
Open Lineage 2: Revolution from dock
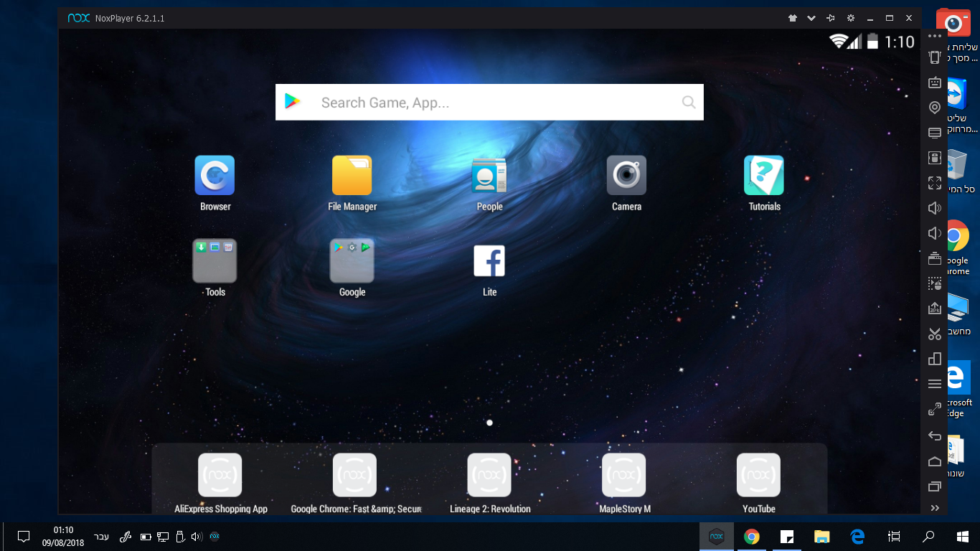tap(489, 475)
